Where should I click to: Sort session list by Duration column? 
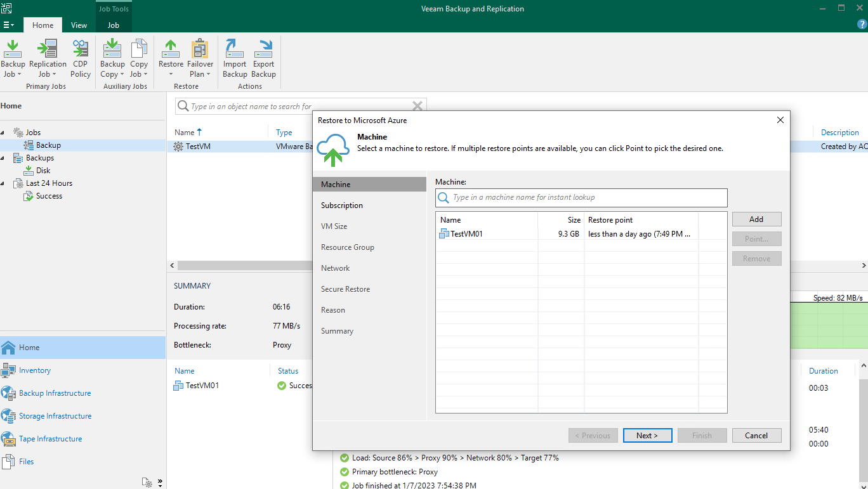click(823, 371)
